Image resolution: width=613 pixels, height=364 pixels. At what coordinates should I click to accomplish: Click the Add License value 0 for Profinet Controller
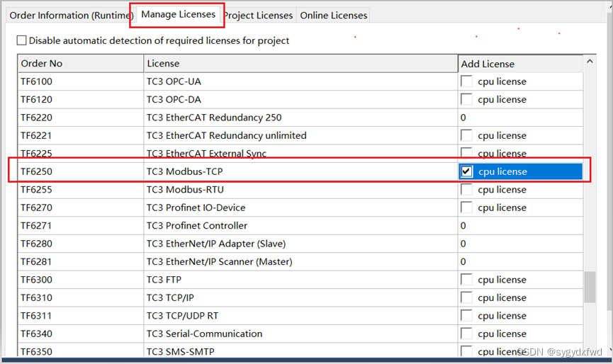click(x=463, y=225)
